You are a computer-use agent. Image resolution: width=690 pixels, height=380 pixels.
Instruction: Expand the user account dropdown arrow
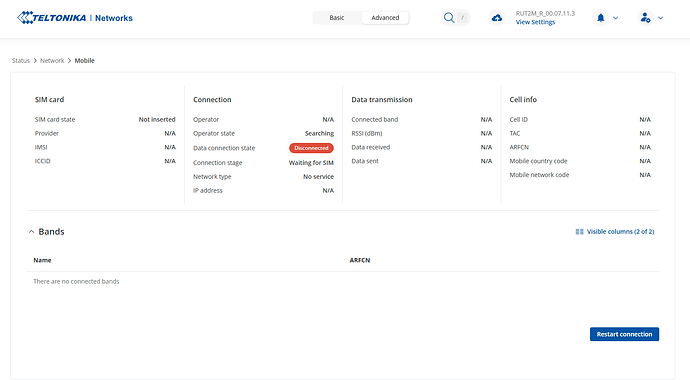pos(661,18)
